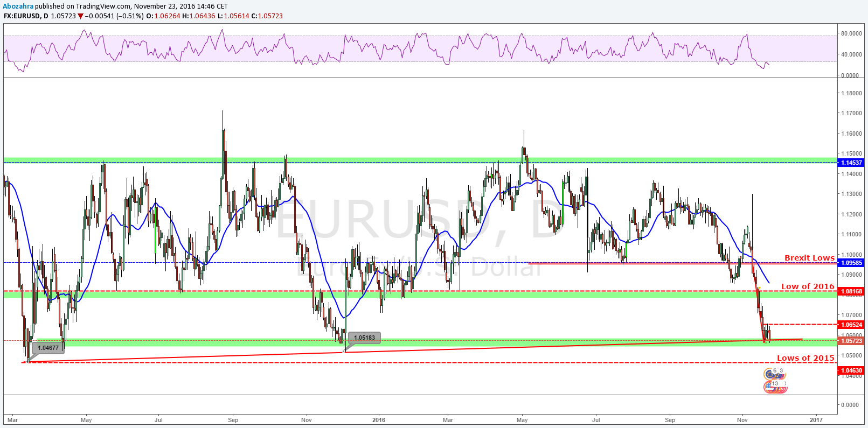Image resolution: width=868 pixels, height=428 pixels.
Task: Select the 1.04677 price callout label
Action: (x=48, y=348)
